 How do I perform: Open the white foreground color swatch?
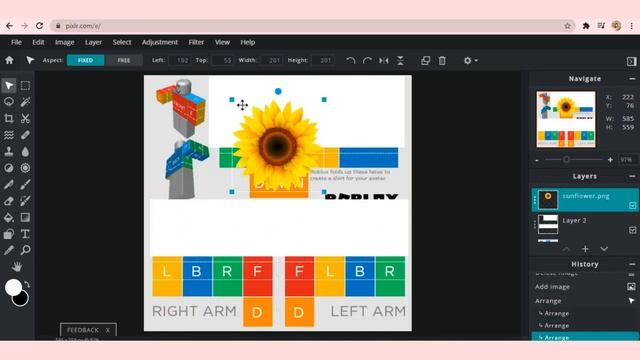[13, 287]
